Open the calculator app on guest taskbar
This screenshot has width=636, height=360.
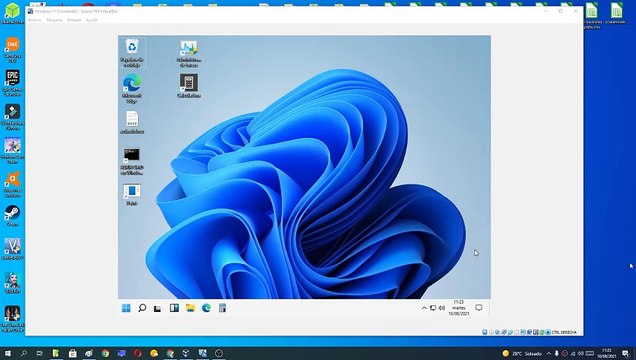click(x=222, y=308)
